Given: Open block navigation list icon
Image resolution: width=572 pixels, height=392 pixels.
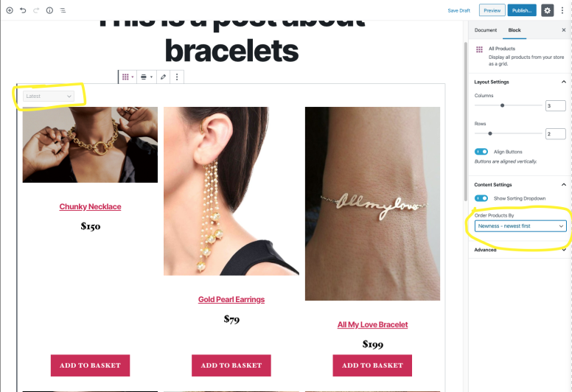Looking at the screenshot, I should coord(63,10).
